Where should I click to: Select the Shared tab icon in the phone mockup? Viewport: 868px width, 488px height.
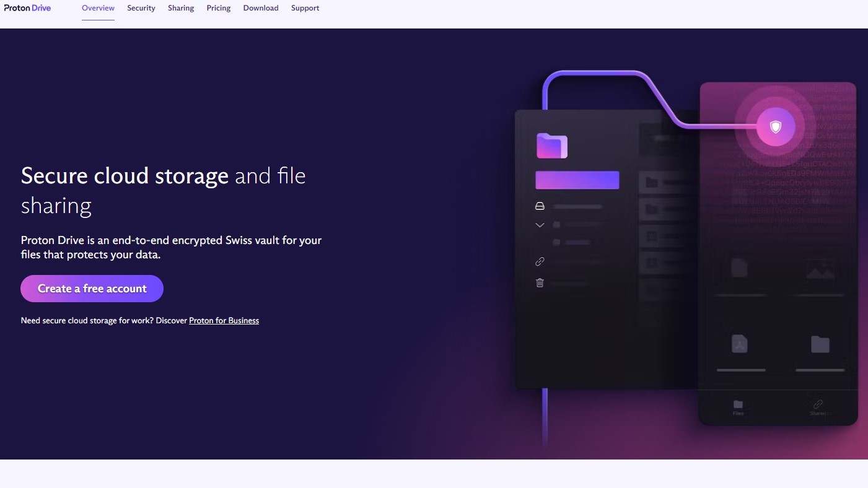[x=818, y=404]
